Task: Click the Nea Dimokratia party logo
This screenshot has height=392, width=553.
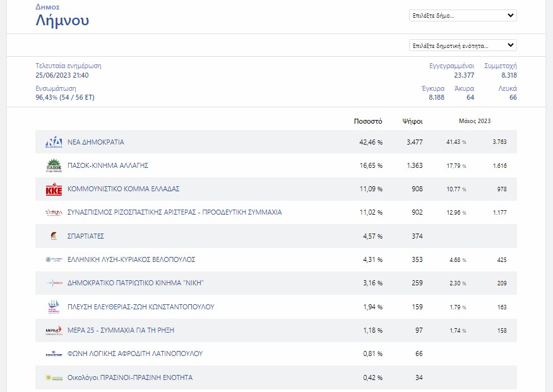Action: tap(54, 141)
